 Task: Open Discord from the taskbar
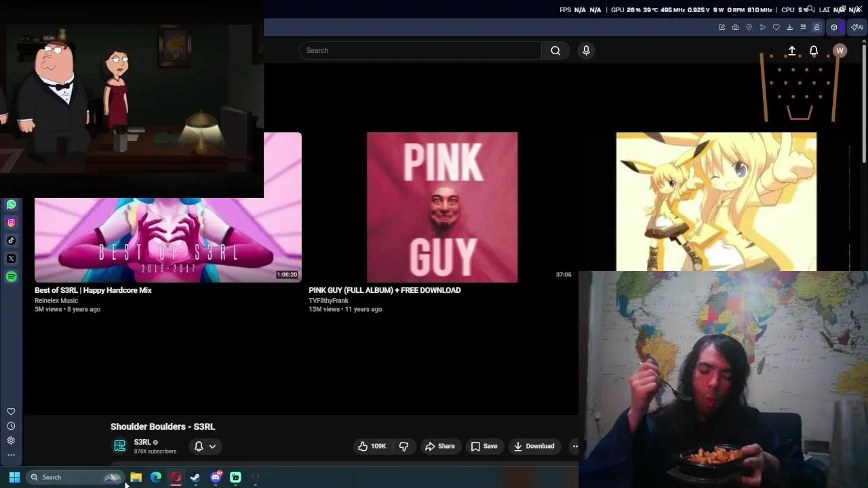coord(216,477)
